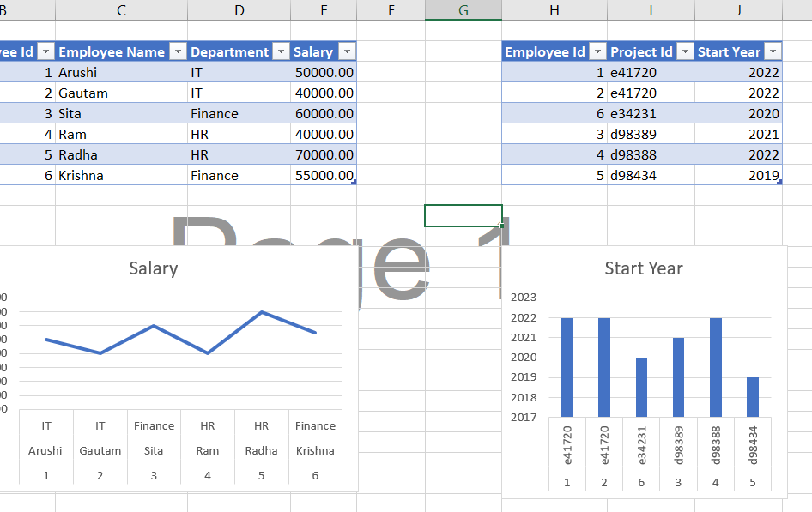The height and width of the screenshot is (512, 812).
Task: Open the Department column filter dropdown
Action: [281, 51]
